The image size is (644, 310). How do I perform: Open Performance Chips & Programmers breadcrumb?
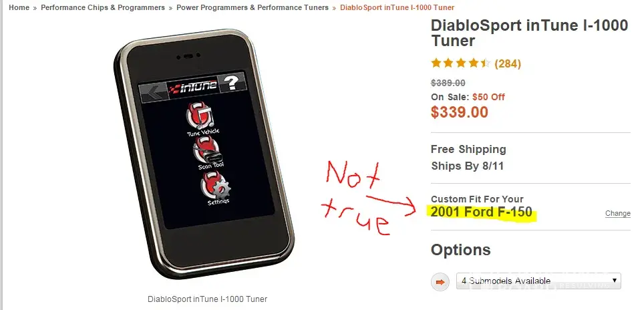[x=103, y=7]
